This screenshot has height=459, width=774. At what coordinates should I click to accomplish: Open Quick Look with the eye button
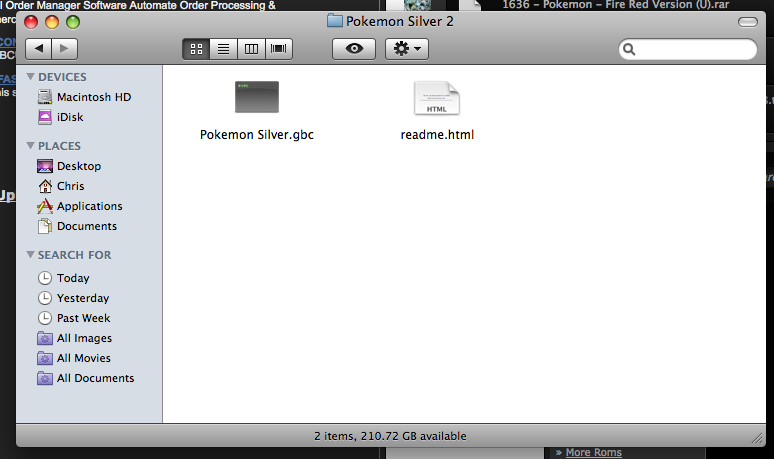pos(354,49)
